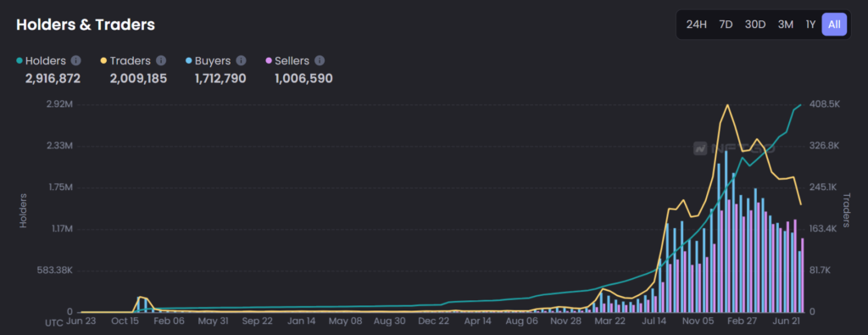Toggle the Sellers series legend dot
The image size is (868, 335).
click(269, 61)
